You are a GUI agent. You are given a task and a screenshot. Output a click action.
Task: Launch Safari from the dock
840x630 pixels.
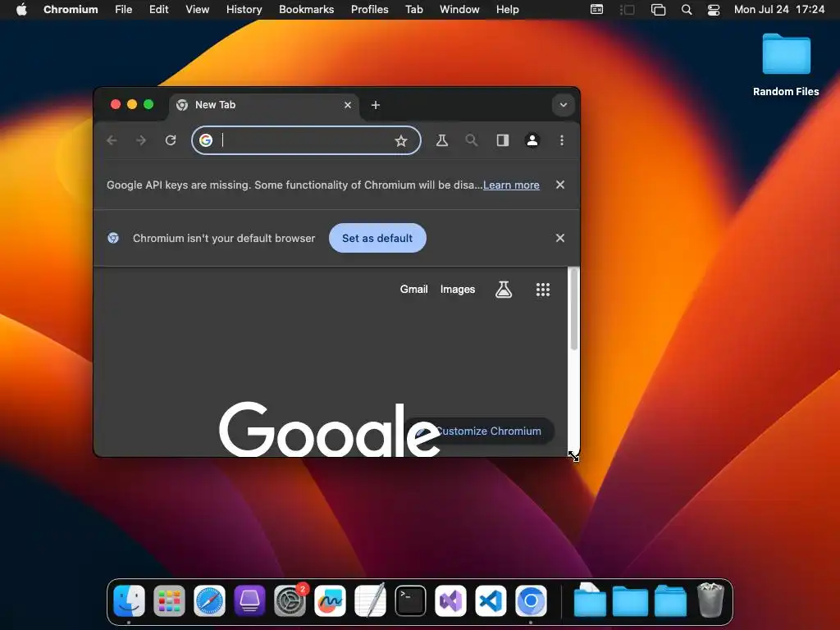coord(209,600)
